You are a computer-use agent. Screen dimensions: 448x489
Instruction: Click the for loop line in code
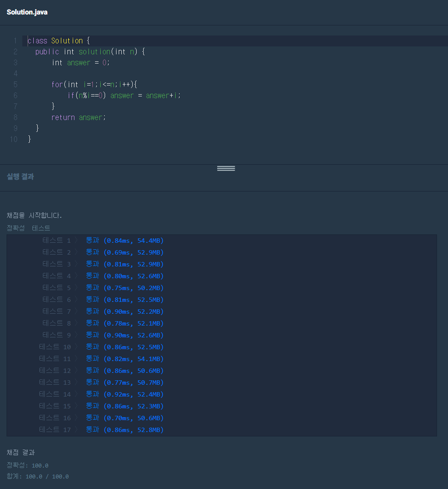94,85
